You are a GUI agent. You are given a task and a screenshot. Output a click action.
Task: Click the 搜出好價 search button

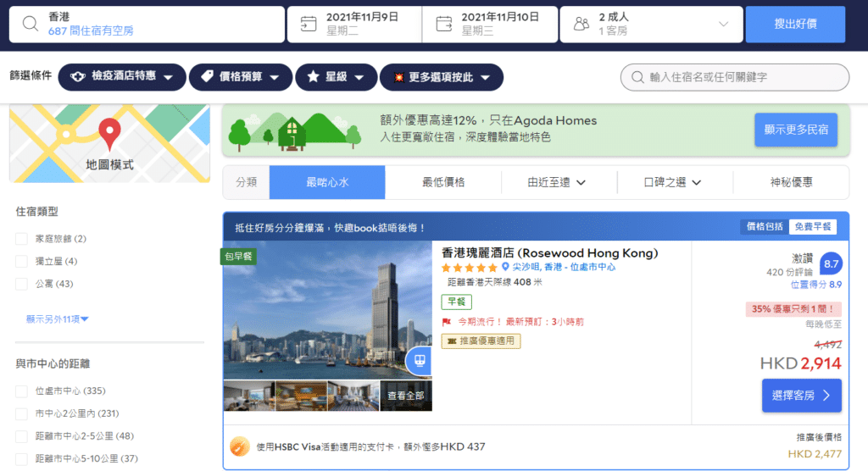(795, 25)
